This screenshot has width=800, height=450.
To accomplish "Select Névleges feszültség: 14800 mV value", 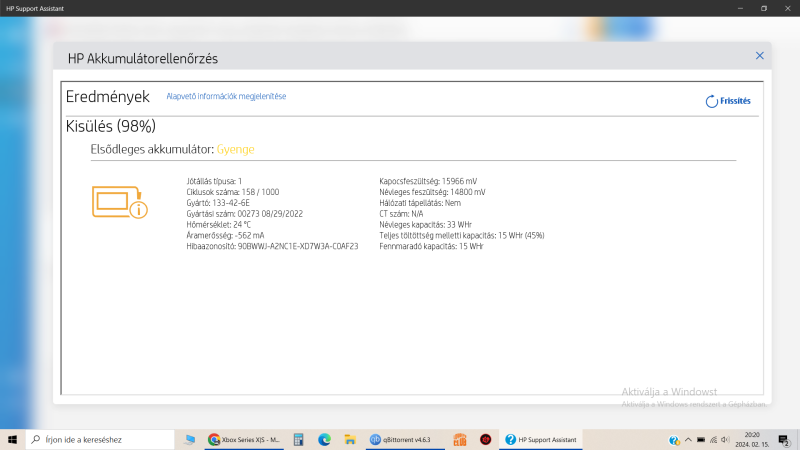I will click(x=432, y=192).
